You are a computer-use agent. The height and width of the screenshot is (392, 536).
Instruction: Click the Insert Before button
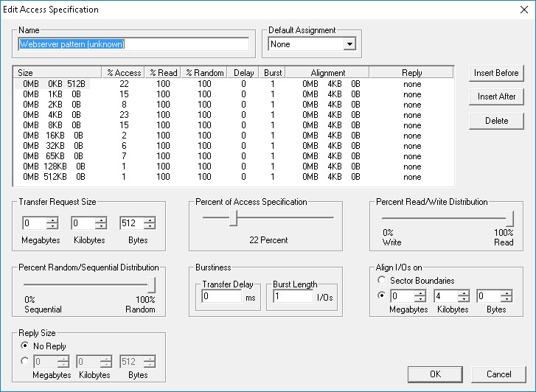[496, 73]
